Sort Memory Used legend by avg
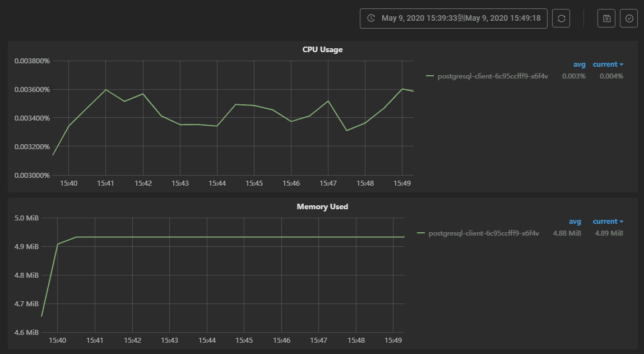Viewport: 644px width, 354px height. coord(575,222)
